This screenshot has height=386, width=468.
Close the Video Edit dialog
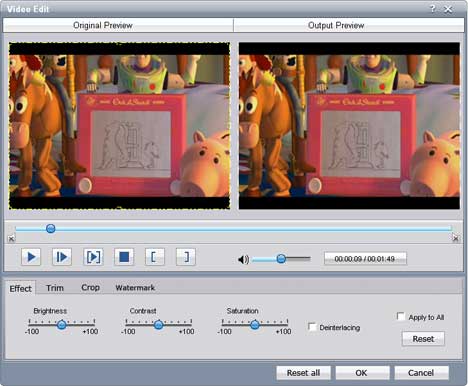point(448,9)
